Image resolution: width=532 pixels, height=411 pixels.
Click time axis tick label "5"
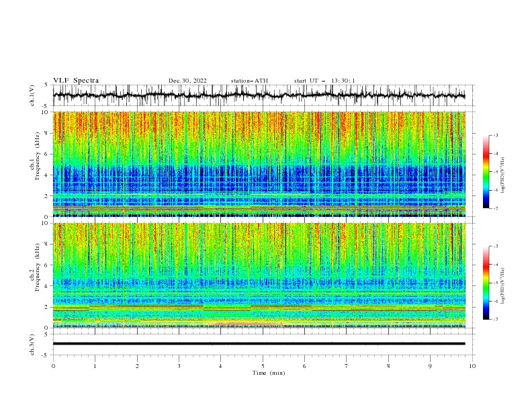(263, 366)
